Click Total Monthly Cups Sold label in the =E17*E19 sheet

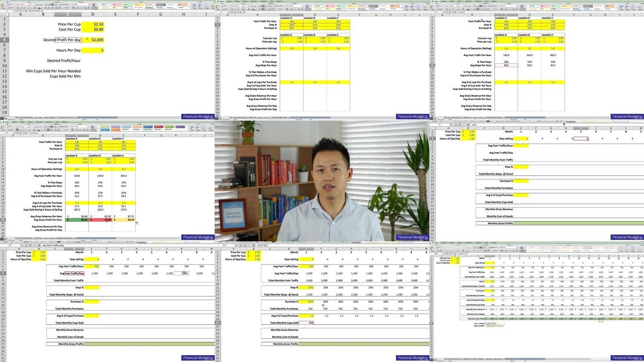[x=284, y=323]
